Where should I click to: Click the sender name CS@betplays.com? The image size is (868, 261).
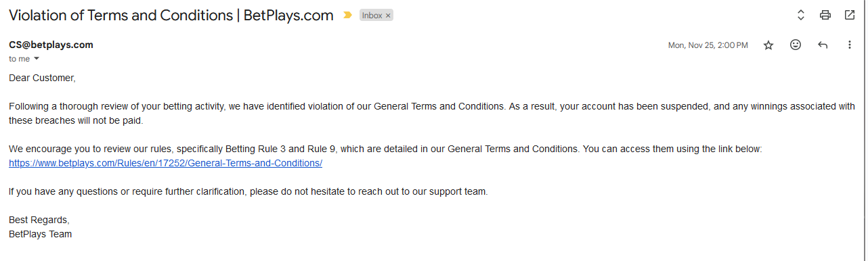pyautogui.click(x=51, y=45)
